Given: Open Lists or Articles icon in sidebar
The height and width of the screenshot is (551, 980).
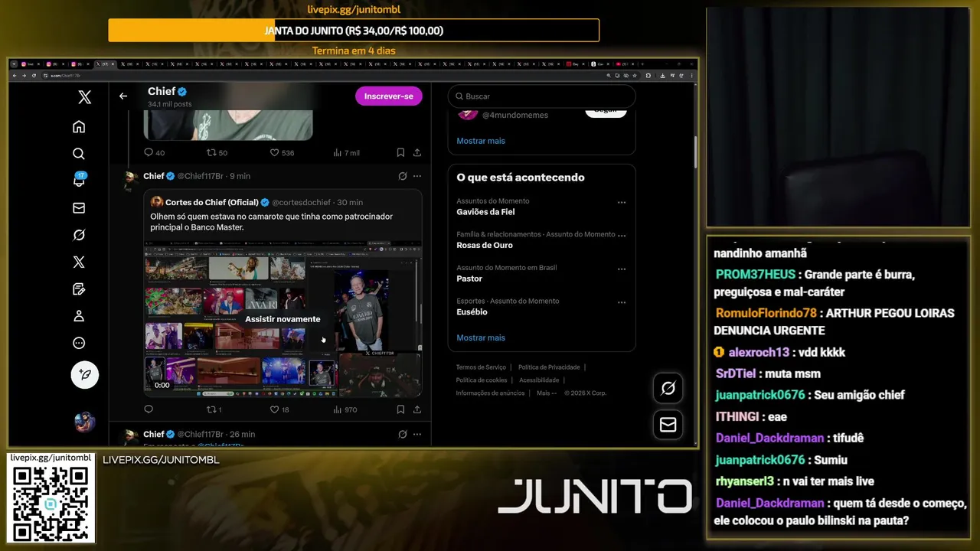Looking at the screenshot, I should [79, 289].
